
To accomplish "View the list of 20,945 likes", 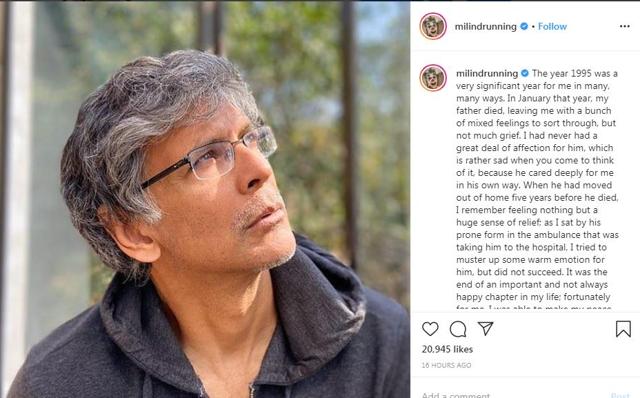I will [x=447, y=349].
